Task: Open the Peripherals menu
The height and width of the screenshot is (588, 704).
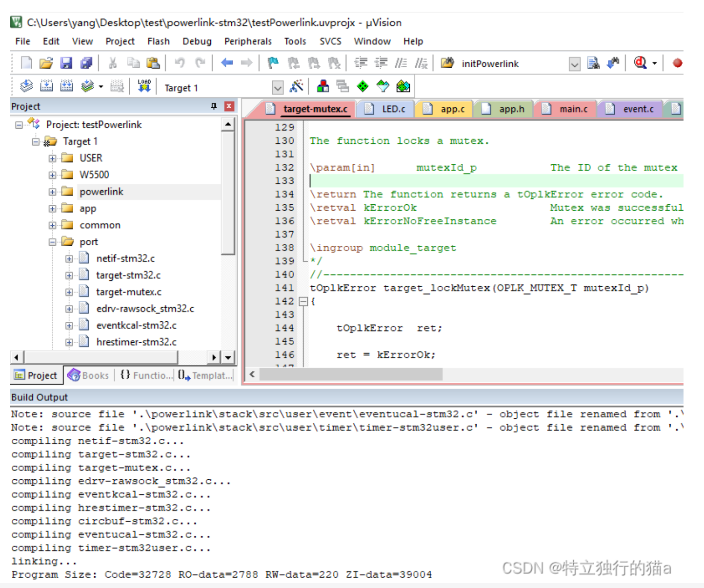Action: [x=248, y=41]
